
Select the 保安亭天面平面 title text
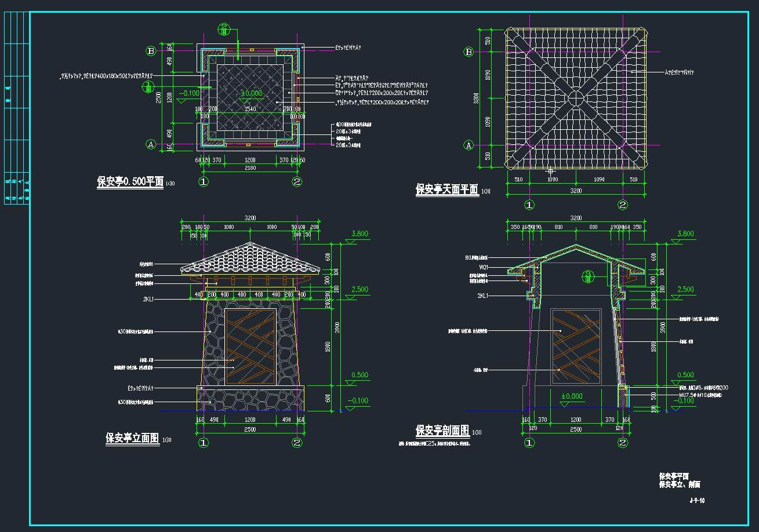tap(446, 190)
